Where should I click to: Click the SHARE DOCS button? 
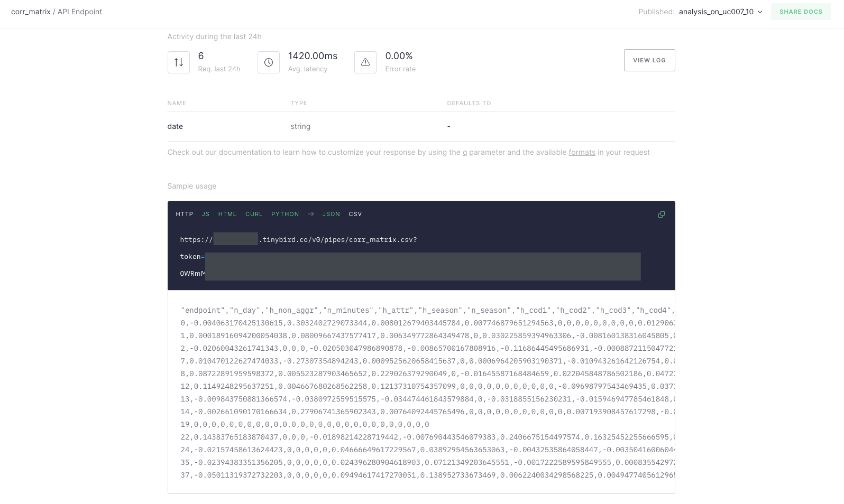801,12
